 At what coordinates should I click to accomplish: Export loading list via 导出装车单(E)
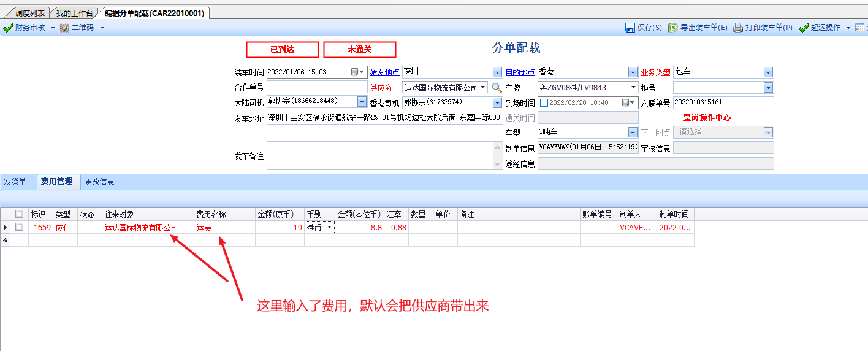click(x=673, y=28)
